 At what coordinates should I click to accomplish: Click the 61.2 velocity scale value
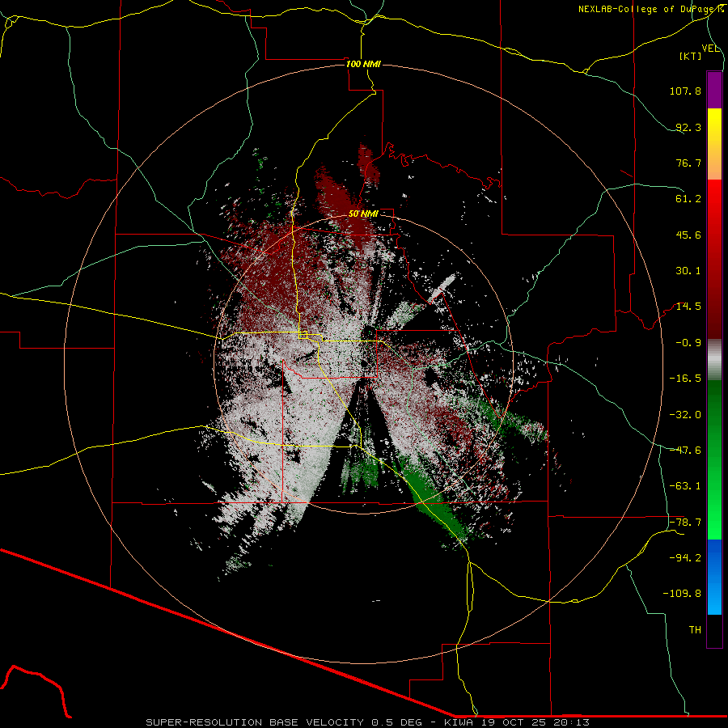688,199
